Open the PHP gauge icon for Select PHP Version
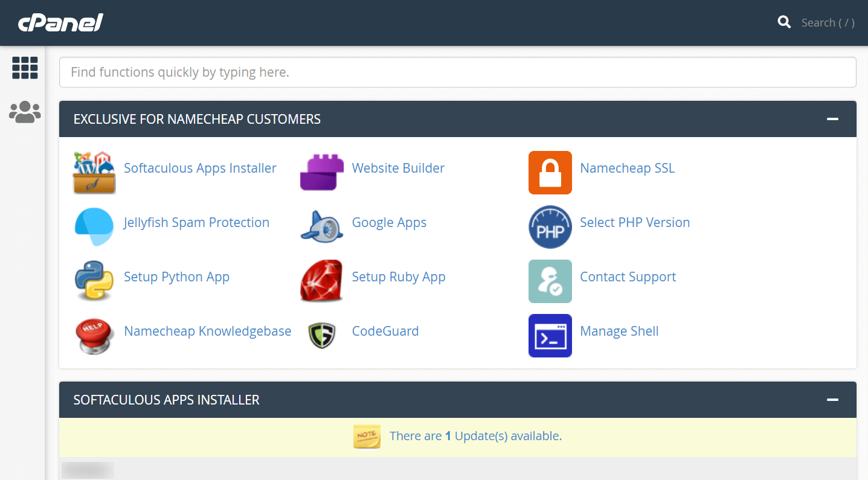This screenshot has width=868, height=480. [x=550, y=227]
